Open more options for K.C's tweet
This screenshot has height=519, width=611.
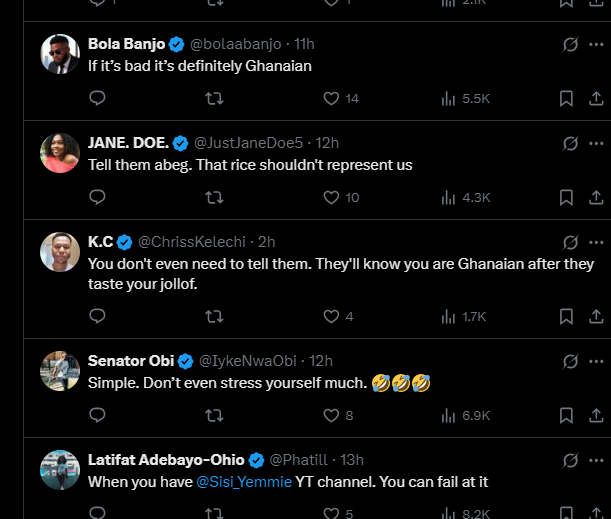[x=597, y=242]
